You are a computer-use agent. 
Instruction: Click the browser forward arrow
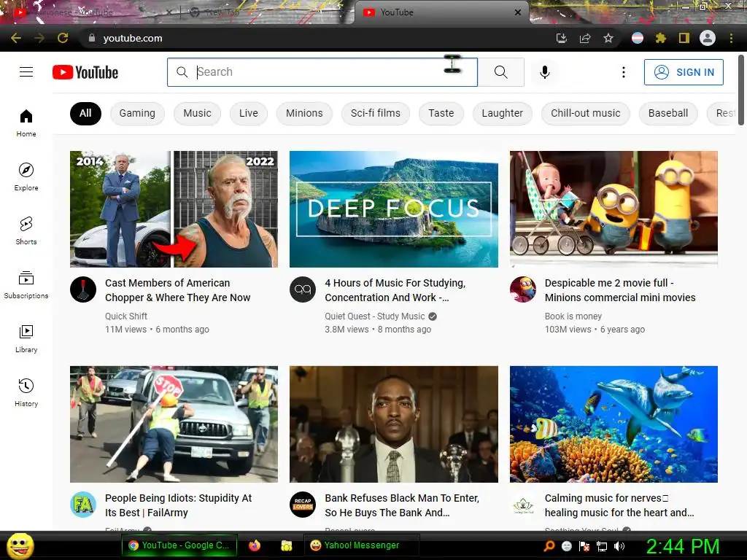click(39, 38)
